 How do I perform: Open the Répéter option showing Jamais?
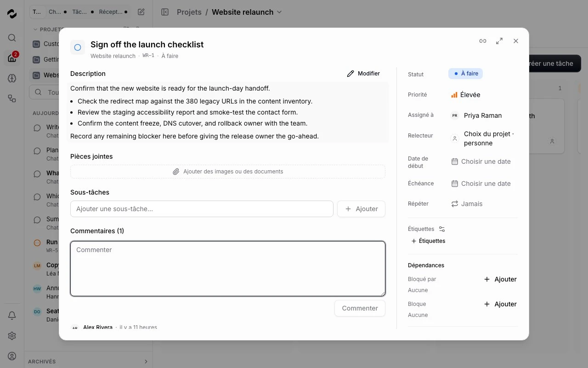[467, 204]
